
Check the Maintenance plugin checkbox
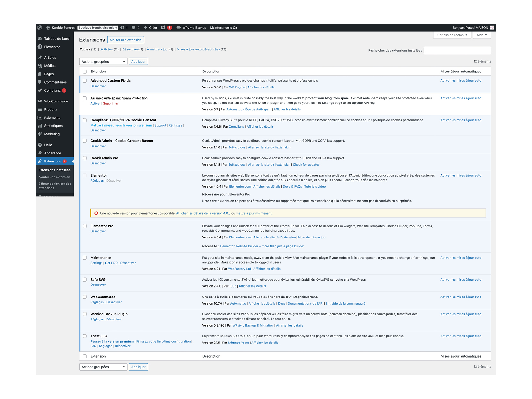(85, 258)
